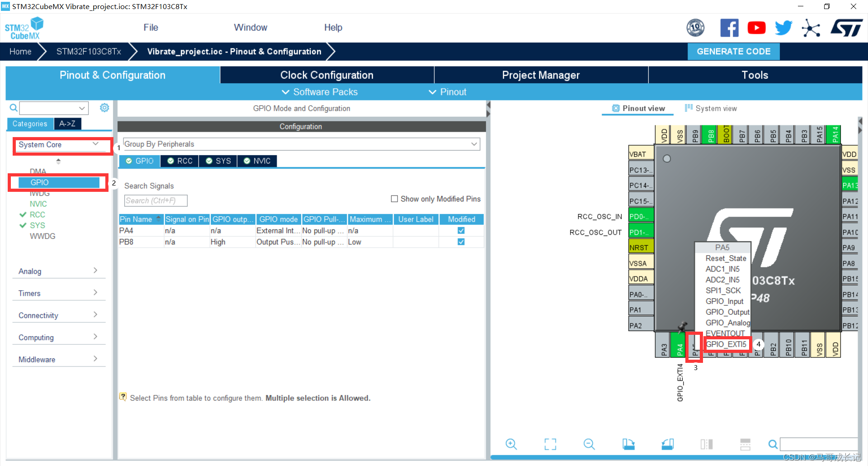Click the pinout search magnifier icon
Image resolution: width=868 pixels, height=466 pixels.
773,444
